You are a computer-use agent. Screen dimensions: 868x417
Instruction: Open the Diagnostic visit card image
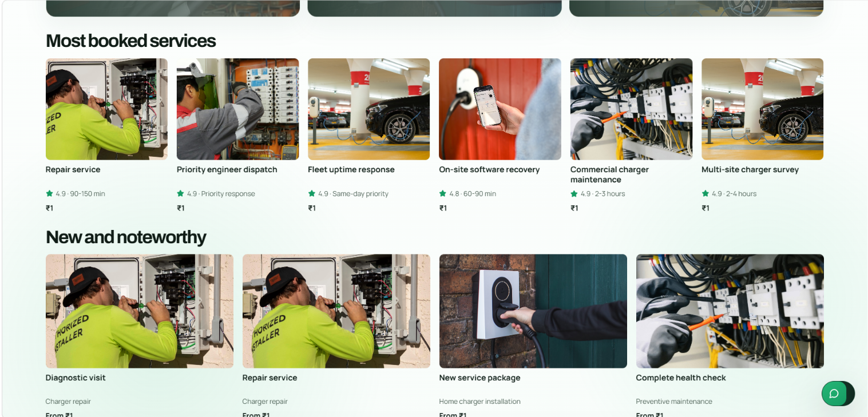pos(140,311)
